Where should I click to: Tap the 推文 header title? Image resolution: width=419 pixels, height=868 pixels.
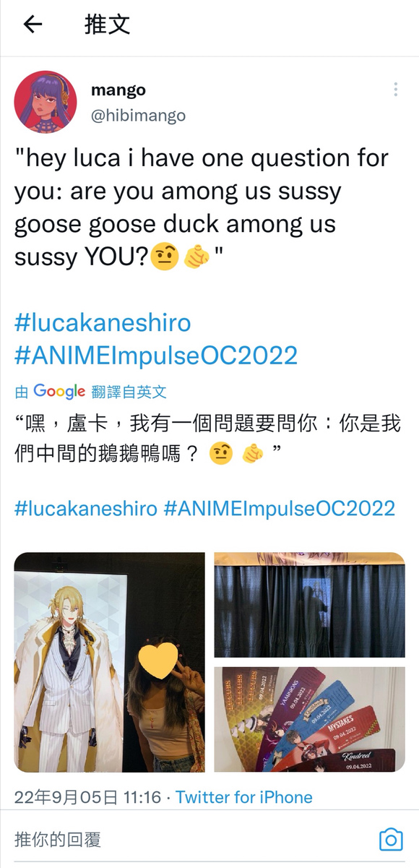point(107,25)
